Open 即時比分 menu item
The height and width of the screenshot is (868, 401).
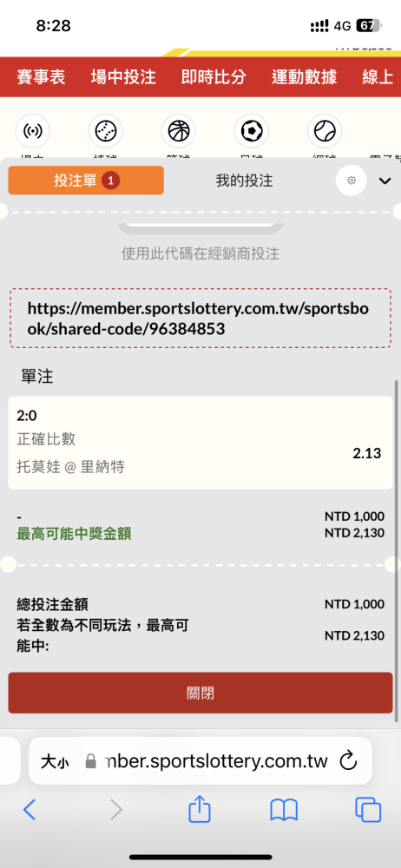coord(214,77)
